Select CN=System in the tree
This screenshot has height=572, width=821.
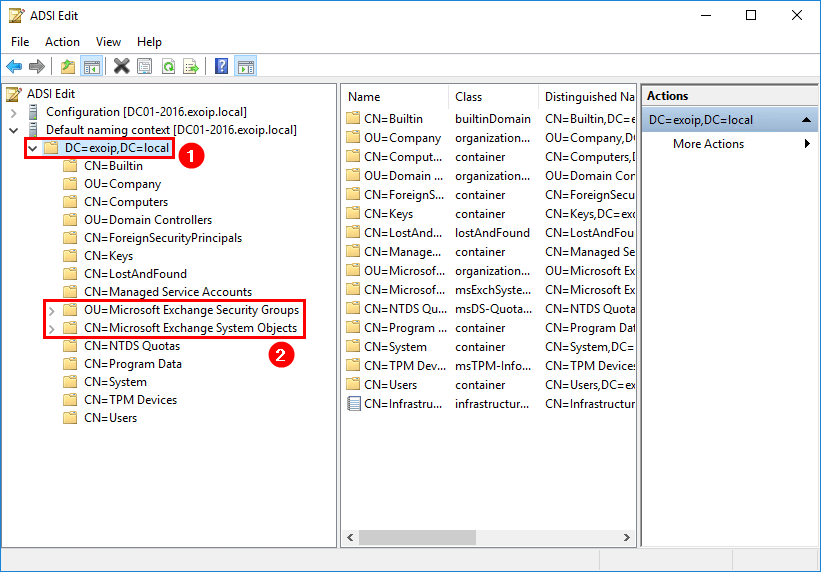115,382
